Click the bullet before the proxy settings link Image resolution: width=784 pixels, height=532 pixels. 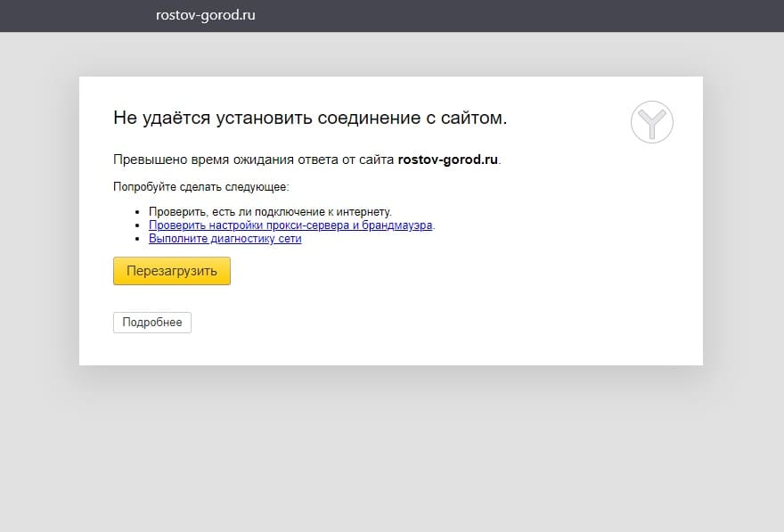point(139,226)
